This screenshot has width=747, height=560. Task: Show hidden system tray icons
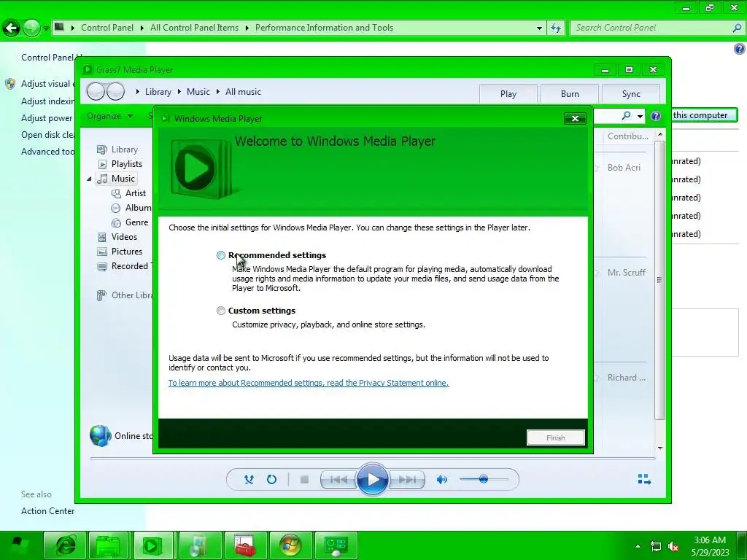tap(638, 546)
